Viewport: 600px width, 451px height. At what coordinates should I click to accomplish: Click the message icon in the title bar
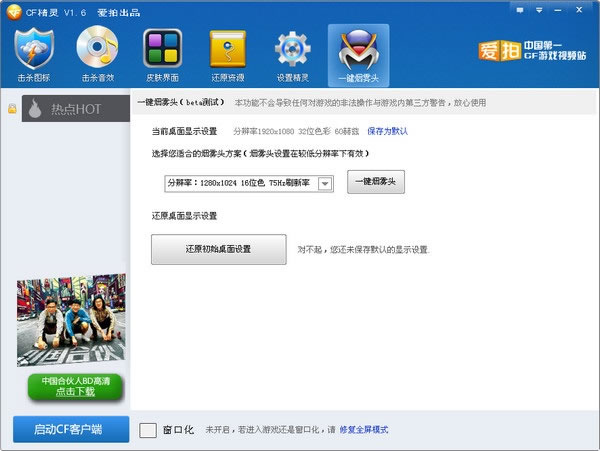pyautogui.click(x=520, y=10)
